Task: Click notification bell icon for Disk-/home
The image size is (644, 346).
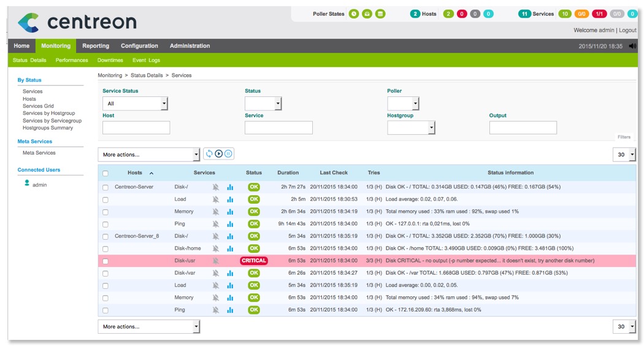Action: (x=216, y=248)
